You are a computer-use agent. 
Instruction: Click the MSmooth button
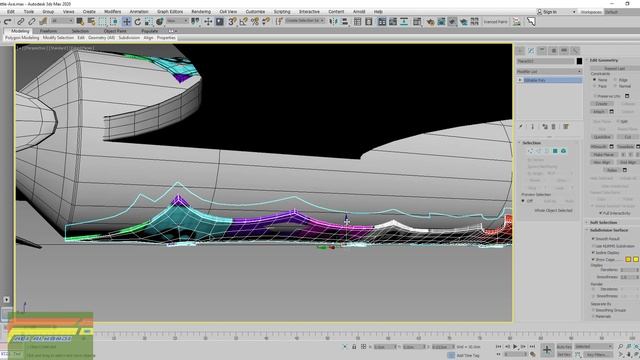pyautogui.click(x=599, y=147)
